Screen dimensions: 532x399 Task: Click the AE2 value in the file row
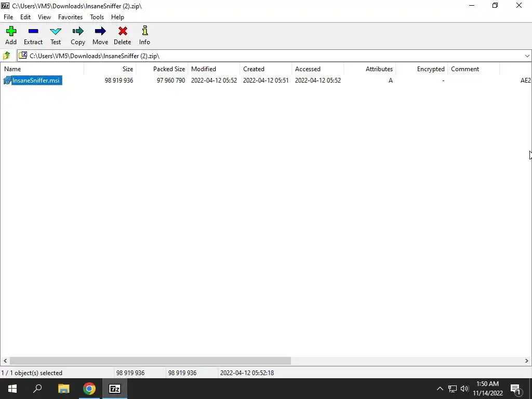coord(526,81)
